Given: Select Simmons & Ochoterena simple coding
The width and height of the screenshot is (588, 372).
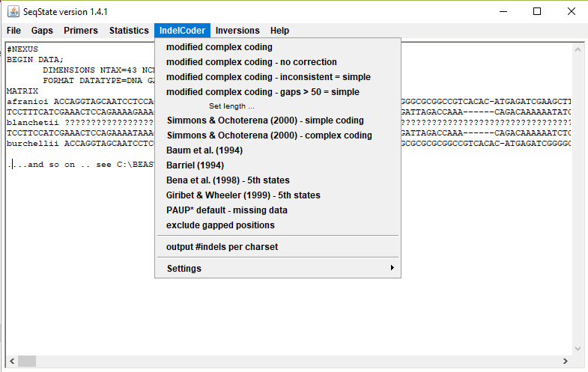Looking at the screenshot, I should [x=265, y=121].
